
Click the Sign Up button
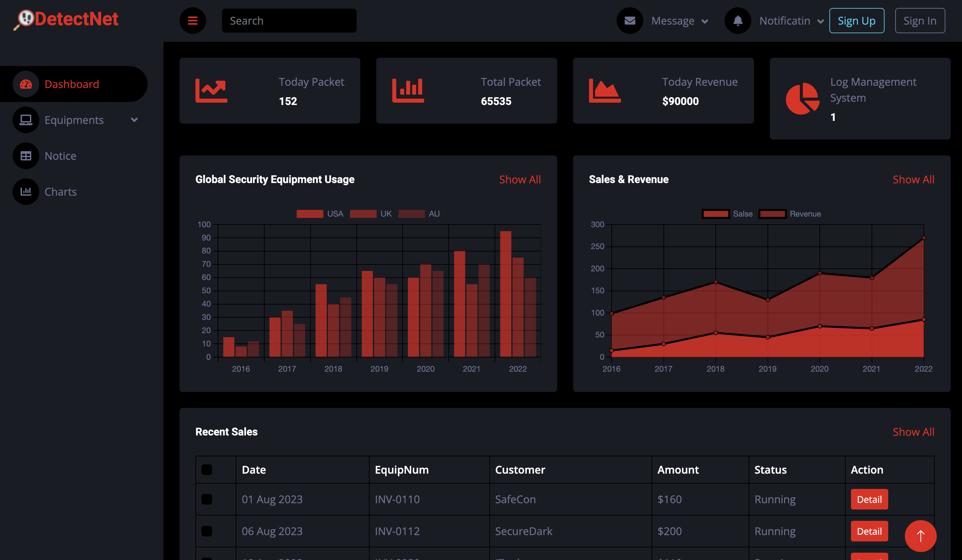click(x=856, y=21)
